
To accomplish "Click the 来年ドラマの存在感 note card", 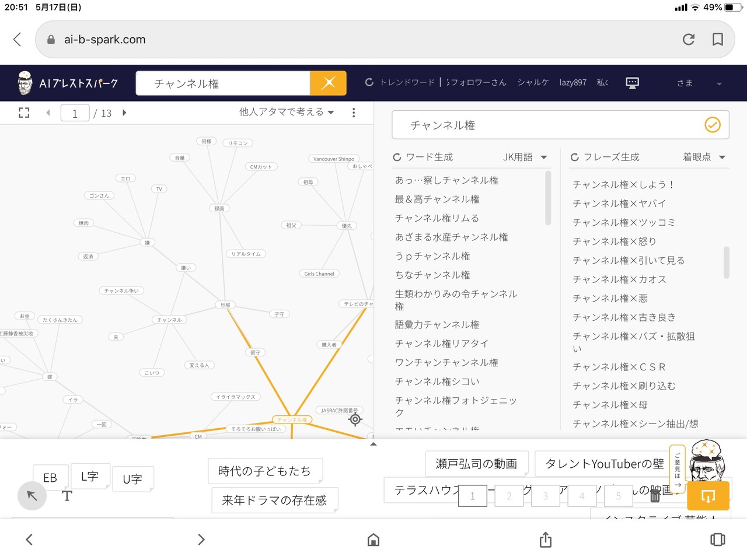I will (274, 501).
